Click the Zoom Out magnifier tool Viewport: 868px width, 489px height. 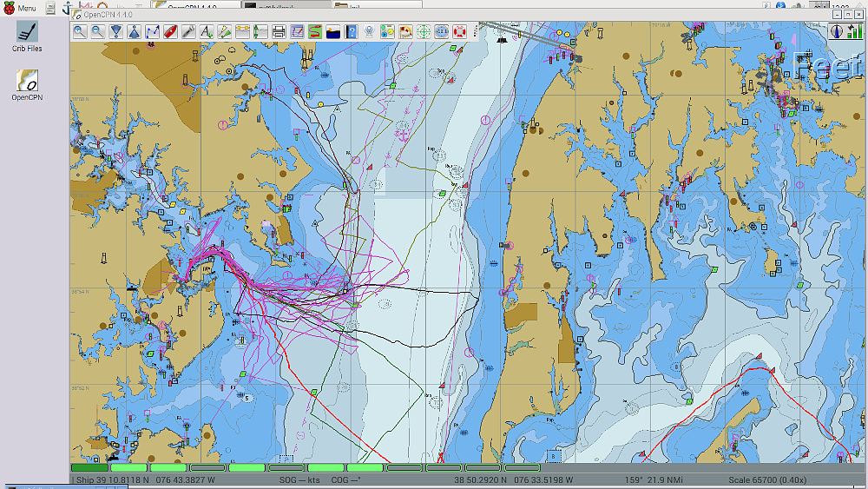[97, 32]
